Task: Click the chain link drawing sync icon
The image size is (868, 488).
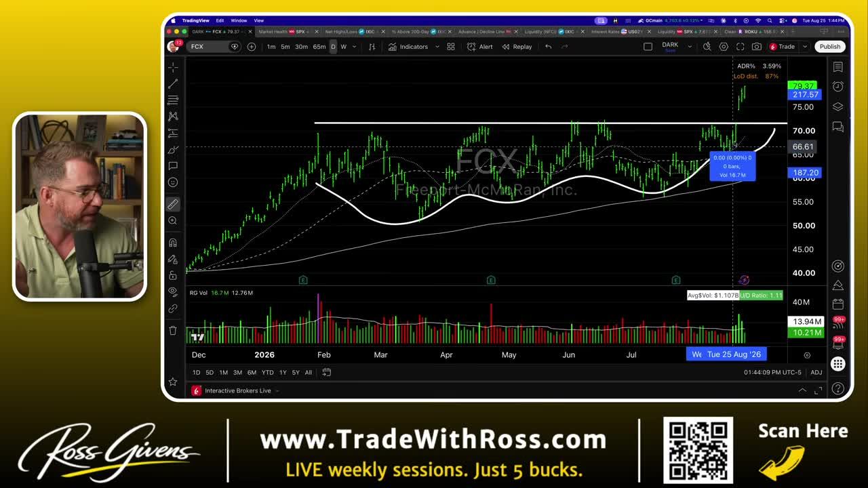Action: click(173, 308)
